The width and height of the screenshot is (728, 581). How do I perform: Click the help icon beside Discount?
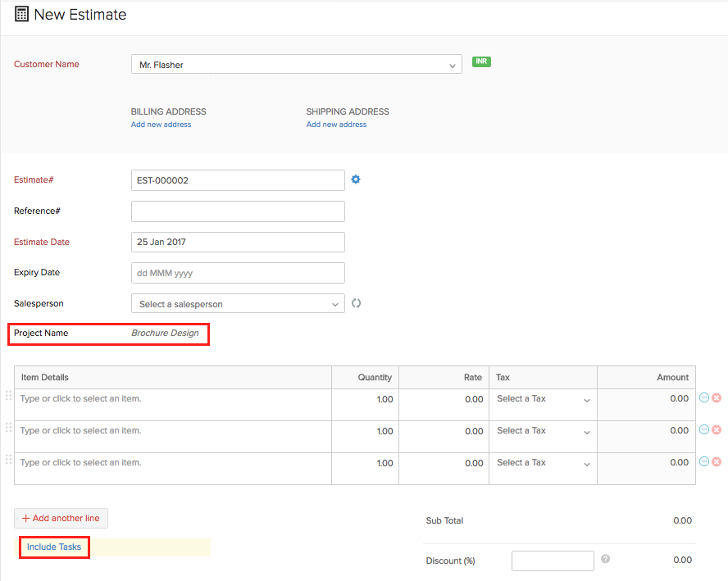pos(605,558)
